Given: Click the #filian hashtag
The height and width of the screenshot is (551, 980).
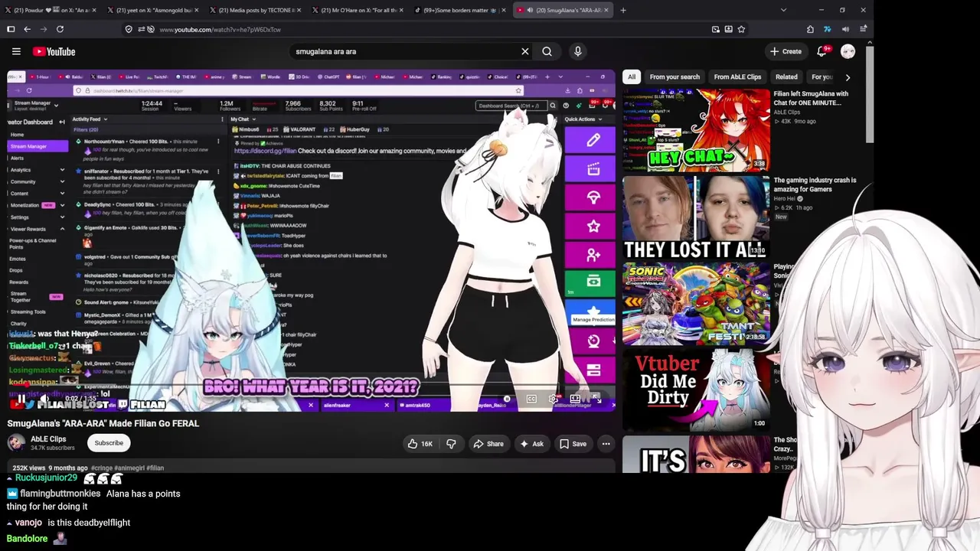Looking at the screenshot, I should [x=155, y=468].
